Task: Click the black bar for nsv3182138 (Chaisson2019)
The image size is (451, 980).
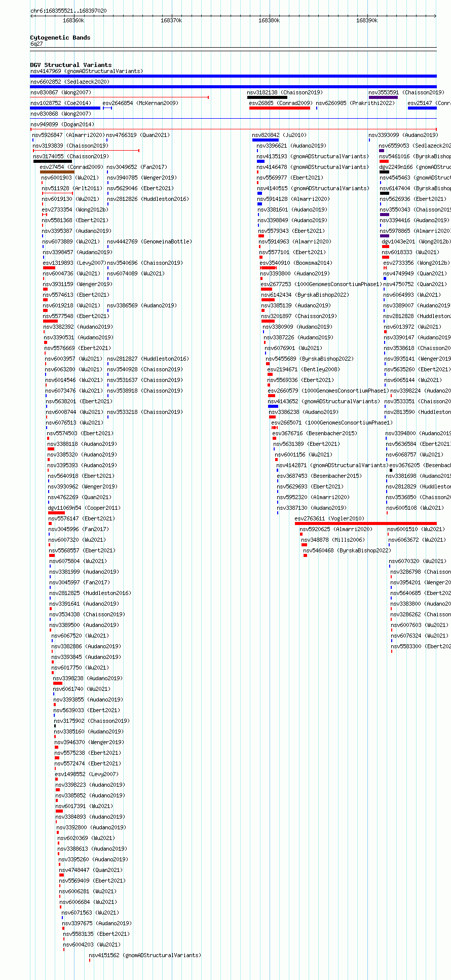Action: tap(267, 97)
